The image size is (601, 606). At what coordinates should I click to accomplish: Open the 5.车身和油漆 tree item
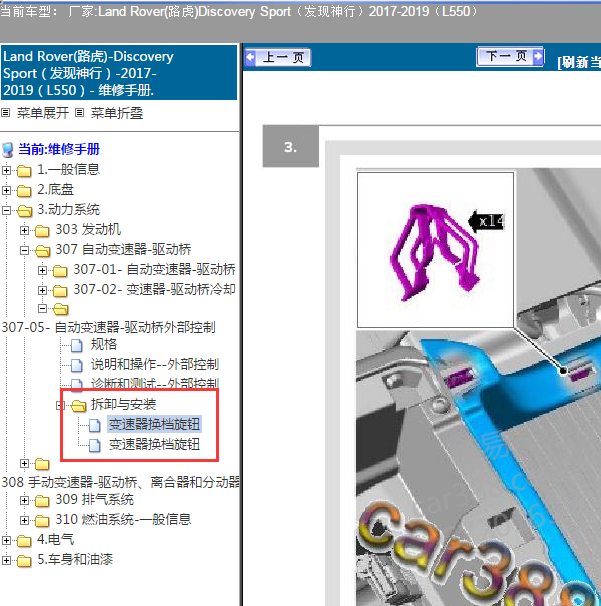point(75,559)
